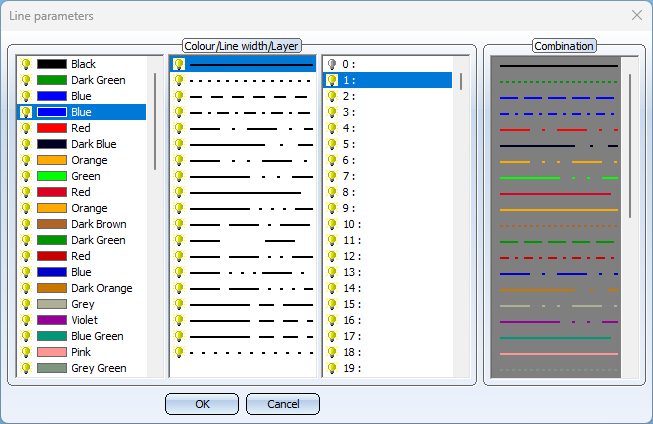The height and width of the screenshot is (424, 653).
Task: Toggle the lightbulb beside Dark Orange
Action: [x=26, y=288]
